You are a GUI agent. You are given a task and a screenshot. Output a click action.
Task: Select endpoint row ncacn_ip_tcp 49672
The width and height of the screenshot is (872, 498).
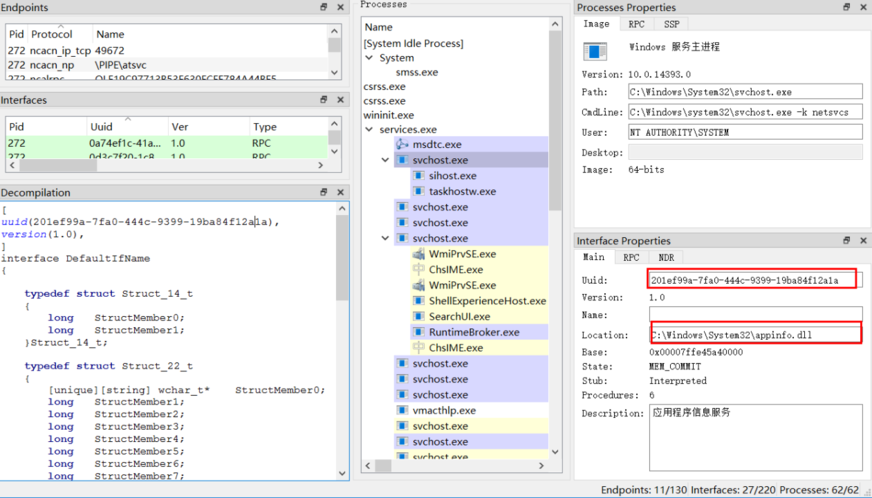[167, 51]
